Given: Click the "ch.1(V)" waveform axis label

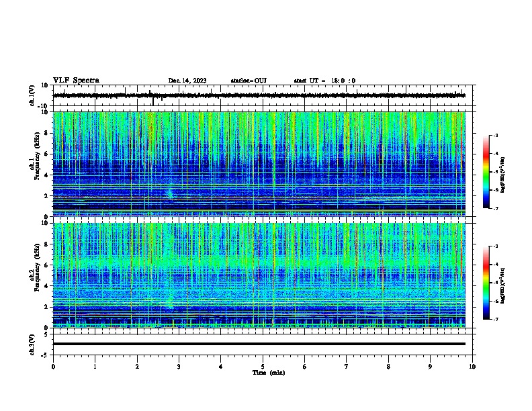Looking at the screenshot, I should point(32,95).
